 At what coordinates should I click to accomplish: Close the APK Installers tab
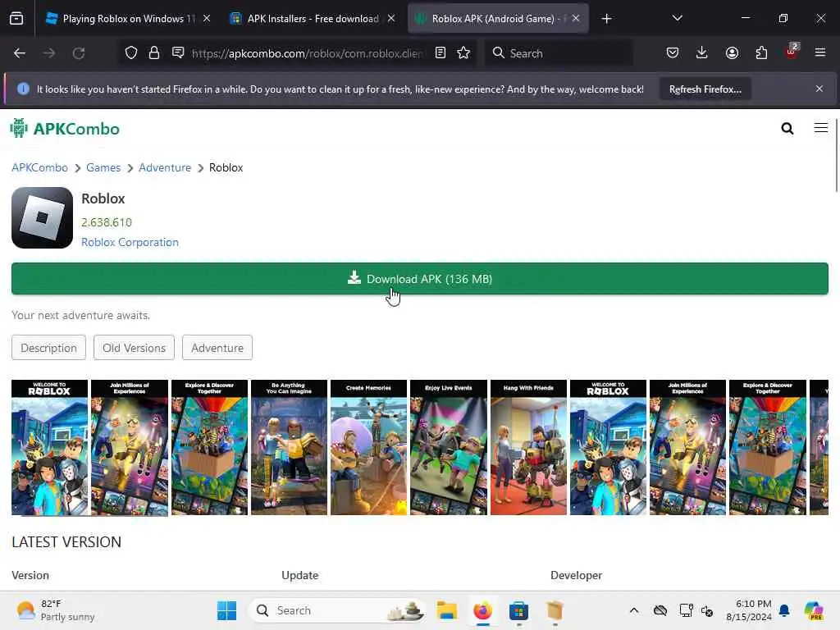(x=391, y=18)
